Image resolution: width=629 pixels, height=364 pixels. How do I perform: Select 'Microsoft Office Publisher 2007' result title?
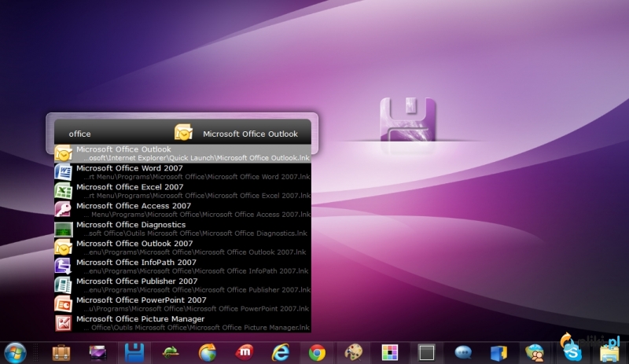point(137,281)
